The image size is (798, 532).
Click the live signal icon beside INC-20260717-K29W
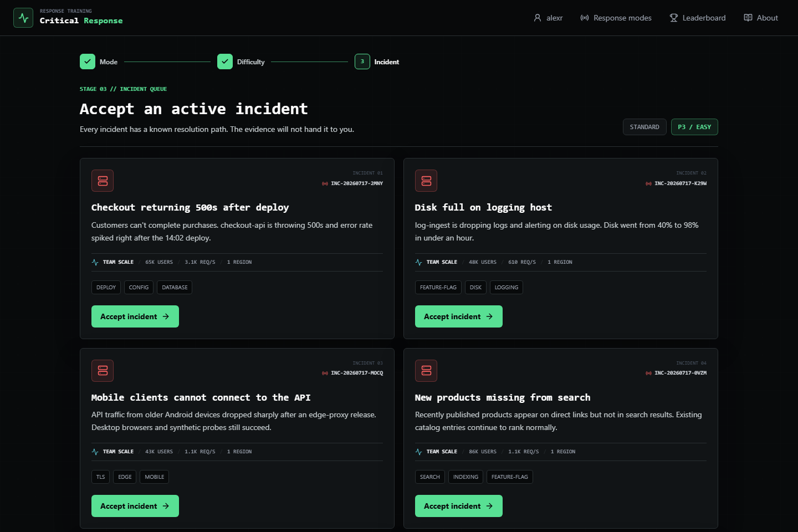click(x=649, y=183)
